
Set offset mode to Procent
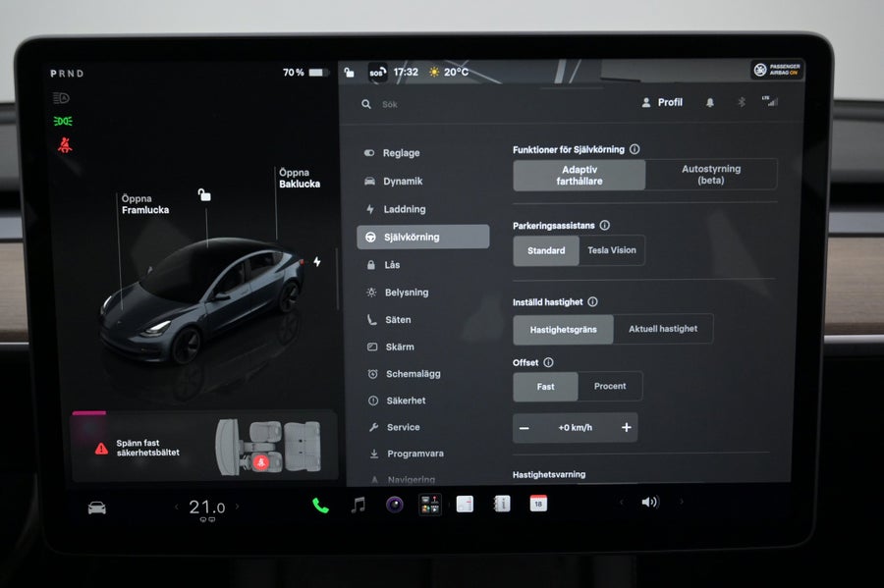pyautogui.click(x=610, y=387)
